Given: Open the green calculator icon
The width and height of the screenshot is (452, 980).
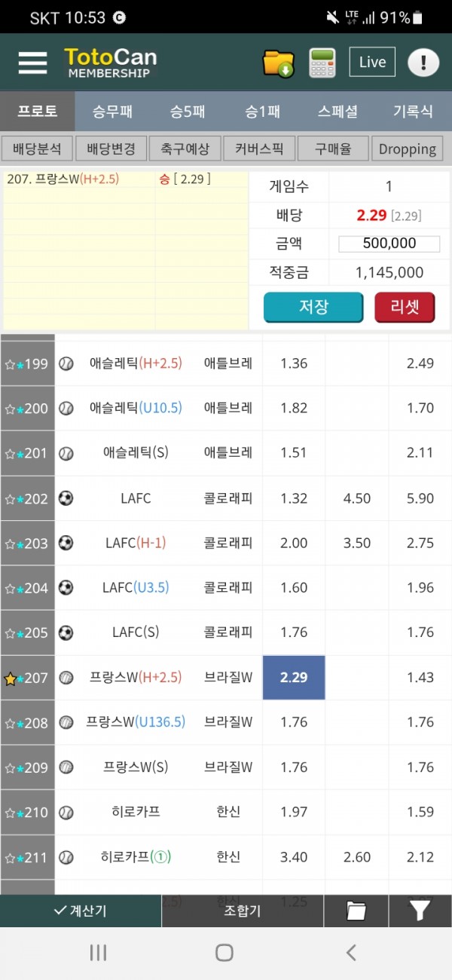Looking at the screenshot, I should (322, 63).
